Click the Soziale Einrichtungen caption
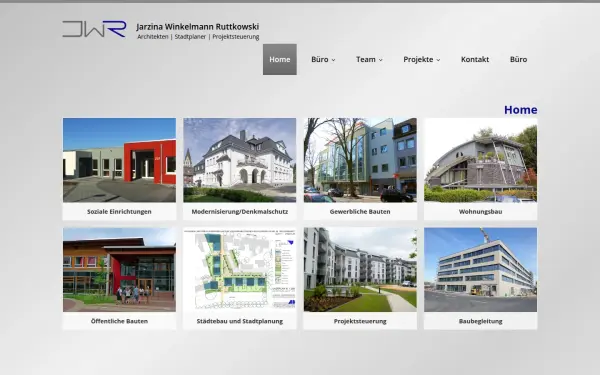 [x=119, y=212]
